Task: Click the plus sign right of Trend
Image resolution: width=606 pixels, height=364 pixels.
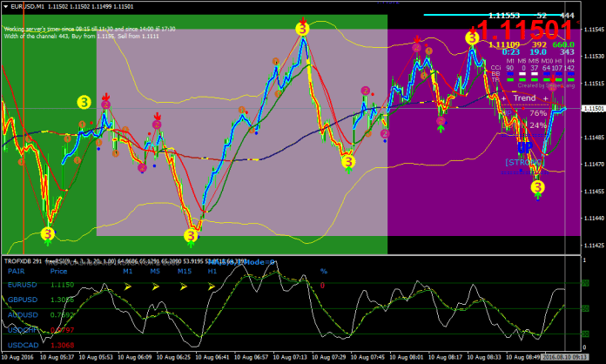Action: 546,98
